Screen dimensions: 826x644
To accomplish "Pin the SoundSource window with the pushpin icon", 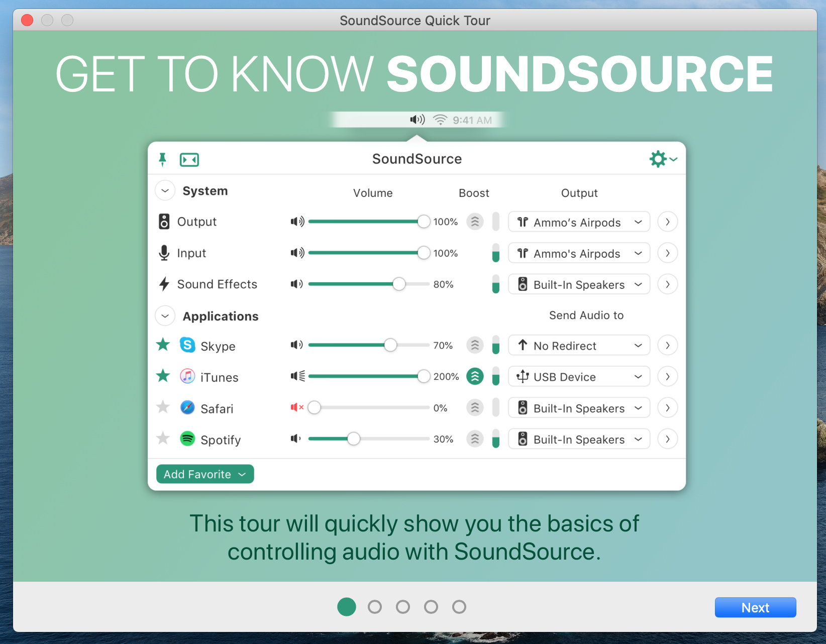I will [x=162, y=160].
